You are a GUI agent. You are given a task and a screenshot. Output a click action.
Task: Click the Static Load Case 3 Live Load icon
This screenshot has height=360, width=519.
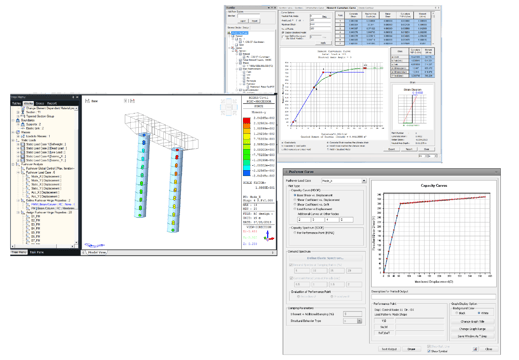click(x=23, y=152)
